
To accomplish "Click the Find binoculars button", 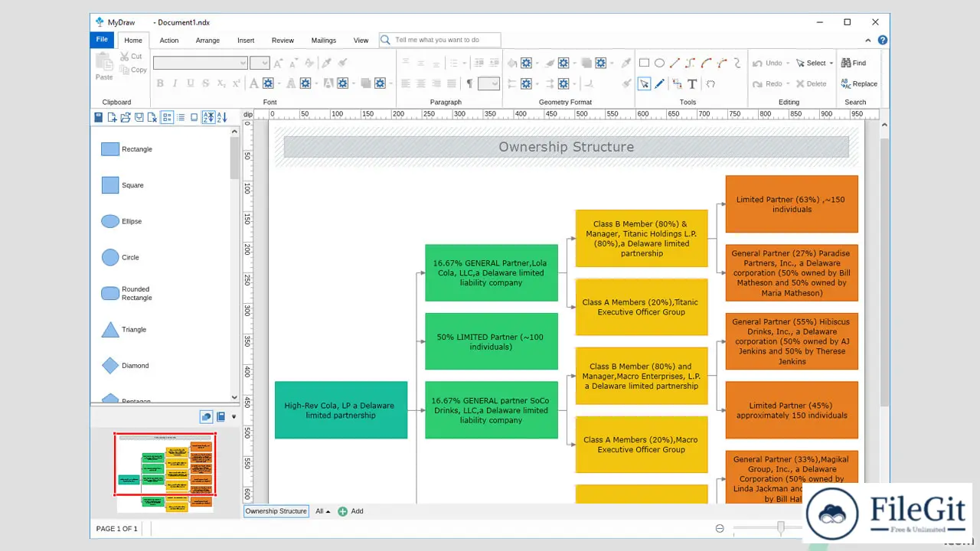I will pyautogui.click(x=854, y=64).
